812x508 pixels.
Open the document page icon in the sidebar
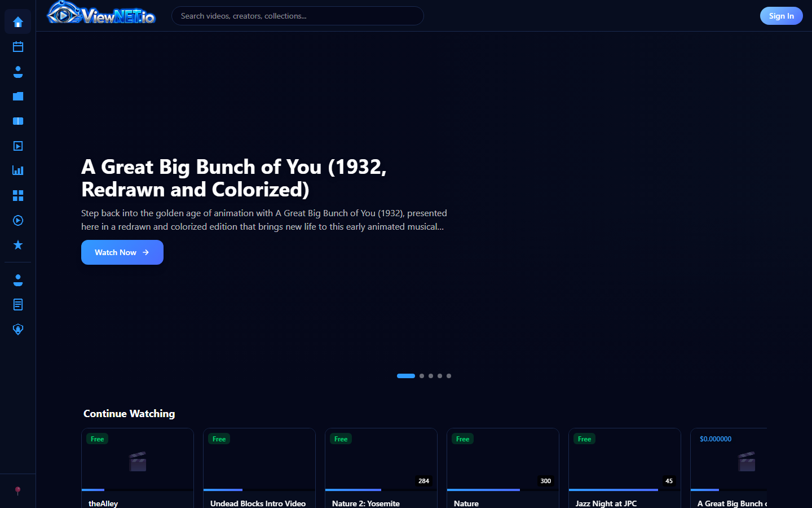pyautogui.click(x=18, y=305)
